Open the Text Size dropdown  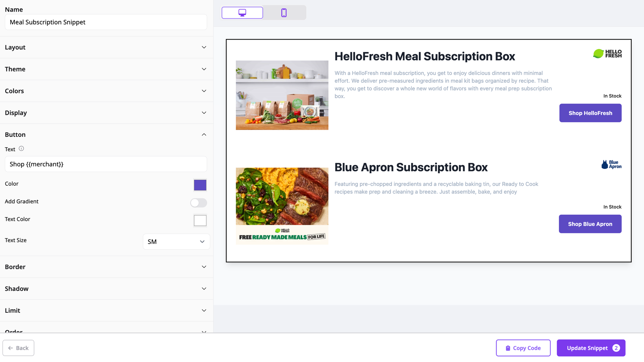pos(176,242)
